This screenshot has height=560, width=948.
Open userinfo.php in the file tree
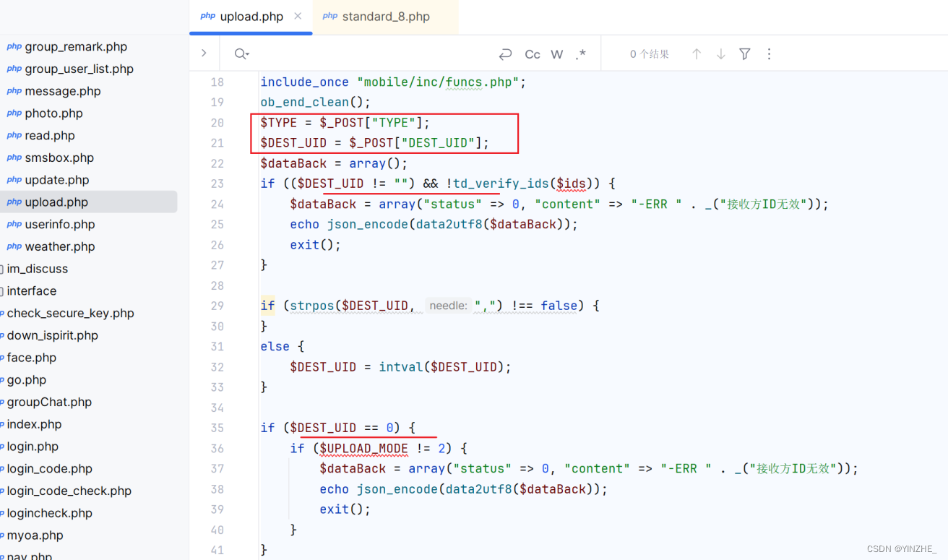pyautogui.click(x=60, y=225)
